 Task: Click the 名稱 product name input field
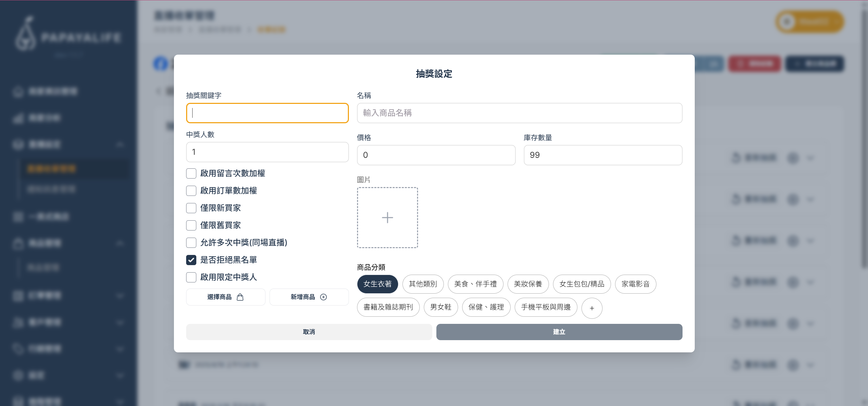[x=519, y=113]
